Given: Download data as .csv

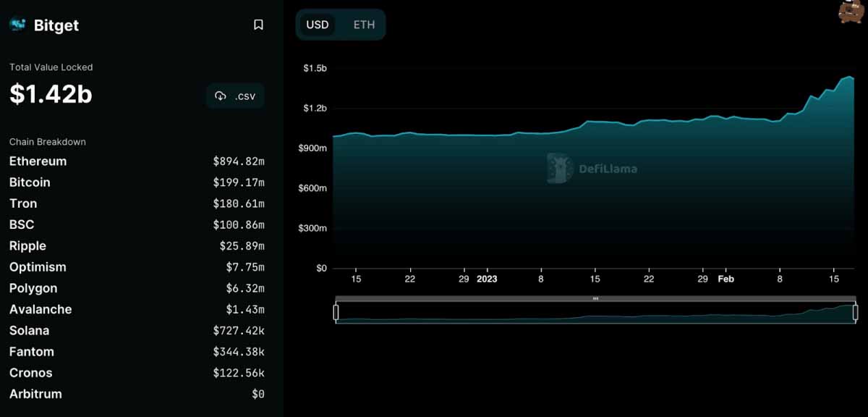Looking at the screenshot, I should coord(235,96).
